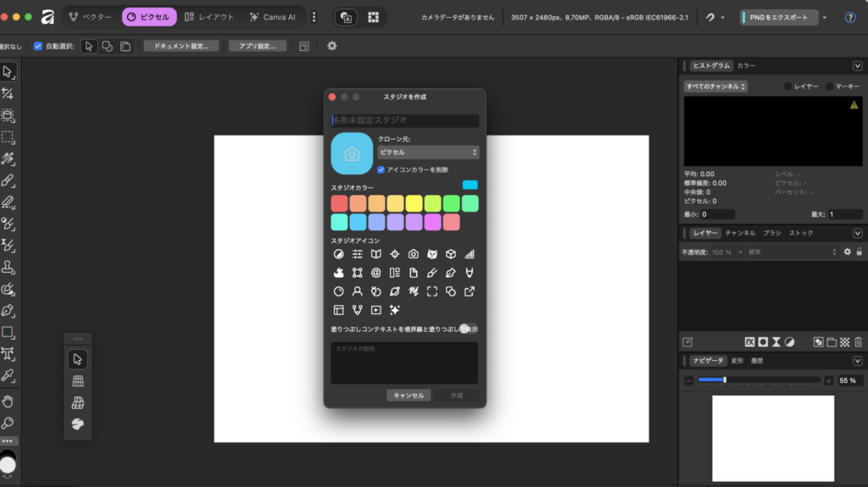Image resolution: width=868 pixels, height=487 pixels.
Task: Open the クローン元 ピクセル dropdown
Action: tap(428, 152)
